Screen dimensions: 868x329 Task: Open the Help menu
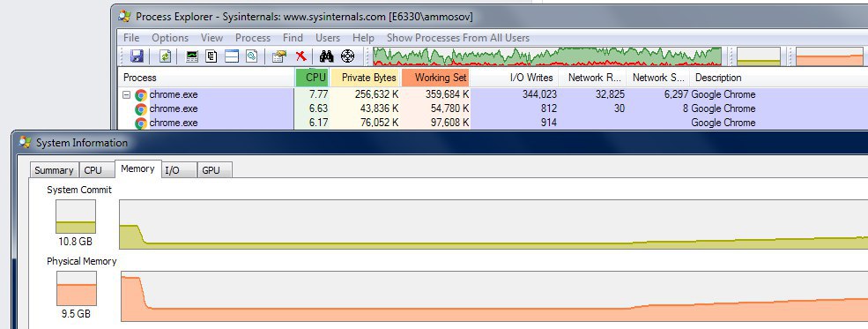click(x=363, y=38)
